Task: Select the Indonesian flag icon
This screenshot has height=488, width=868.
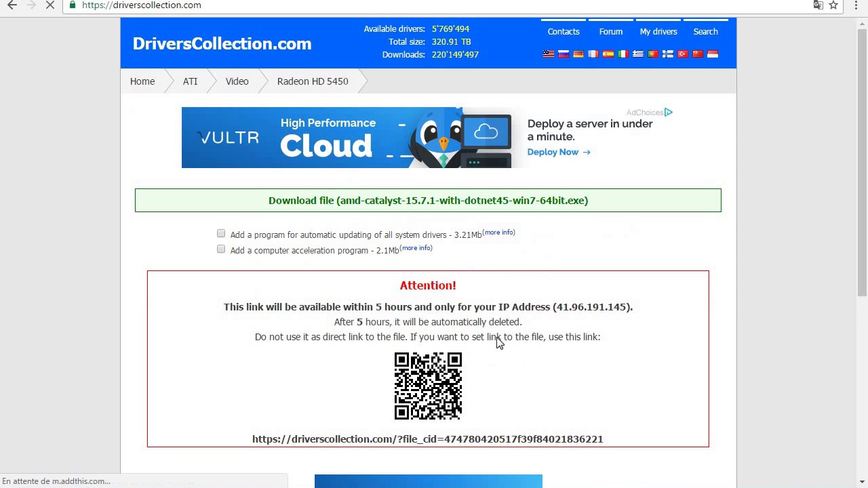Action: coord(713,54)
